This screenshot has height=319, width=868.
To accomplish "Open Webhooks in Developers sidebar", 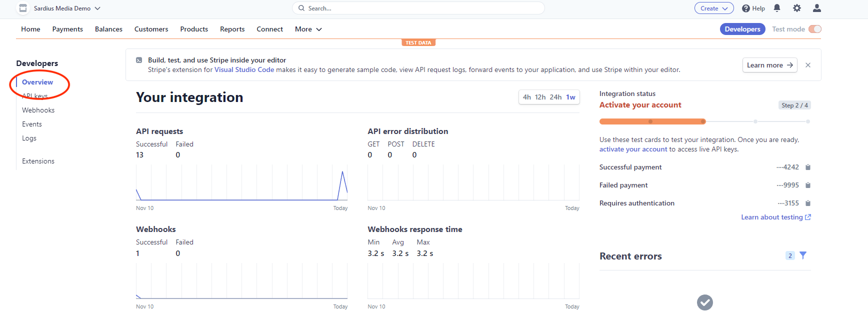I will pyautogui.click(x=38, y=110).
